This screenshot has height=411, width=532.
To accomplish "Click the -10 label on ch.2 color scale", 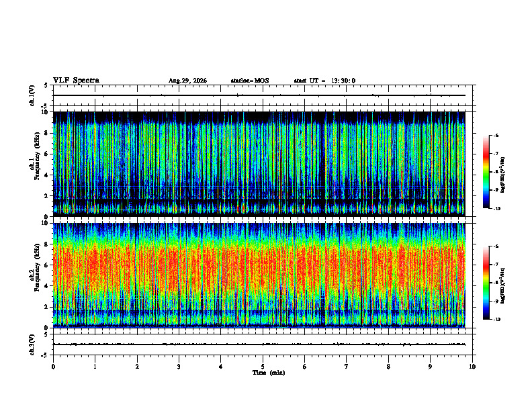I will pyautogui.click(x=496, y=319).
